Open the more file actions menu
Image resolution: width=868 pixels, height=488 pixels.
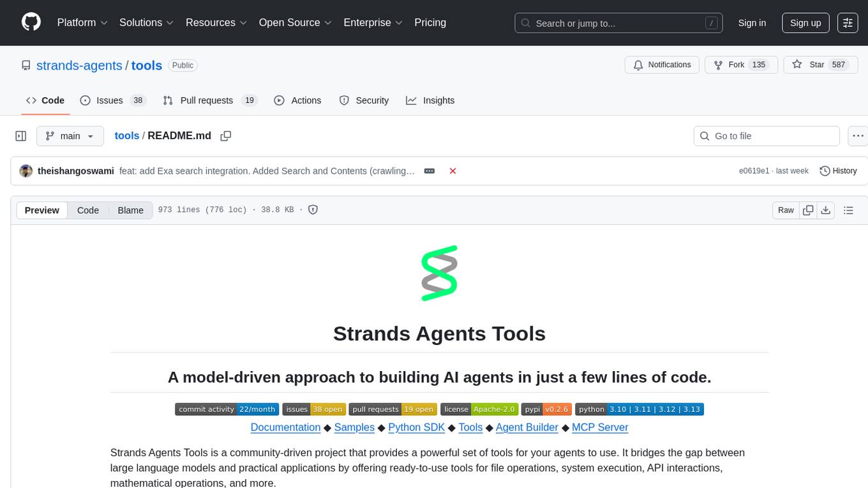click(858, 136)
